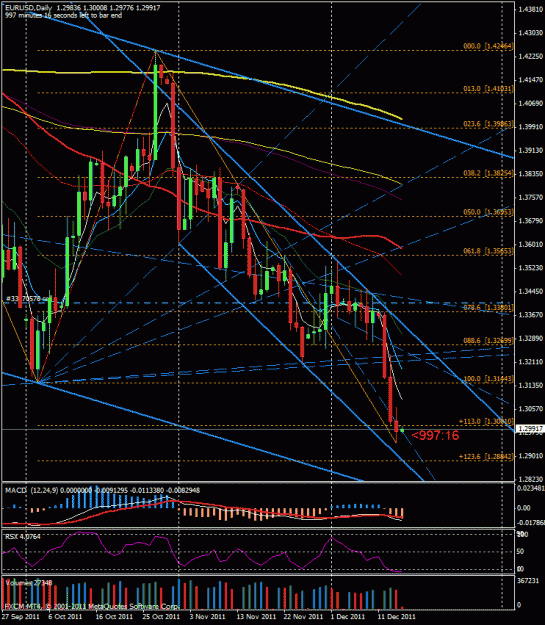This screenshot has width=545, height=625.
Task: Click the 1.40690 price axis value
Action: coord(530,103)
